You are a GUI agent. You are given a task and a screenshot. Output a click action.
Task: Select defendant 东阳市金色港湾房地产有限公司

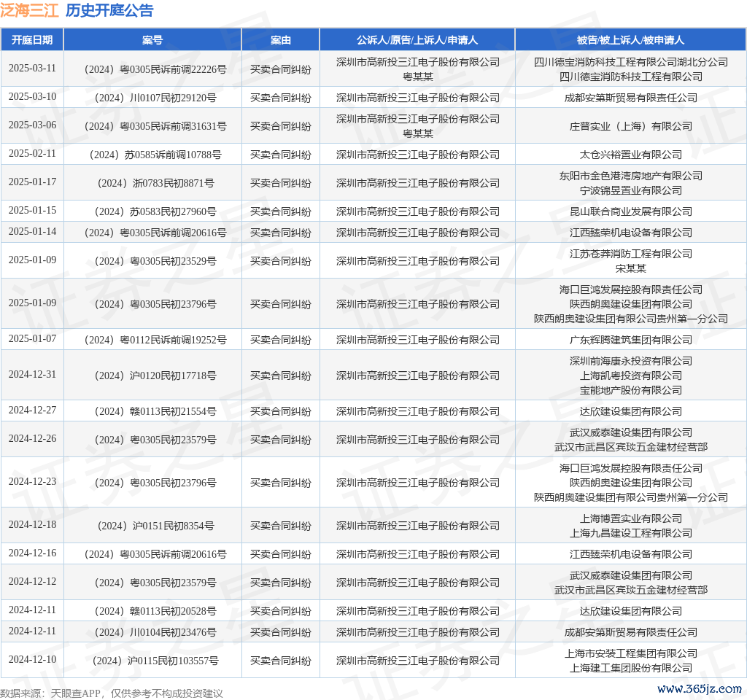point(631,176)
